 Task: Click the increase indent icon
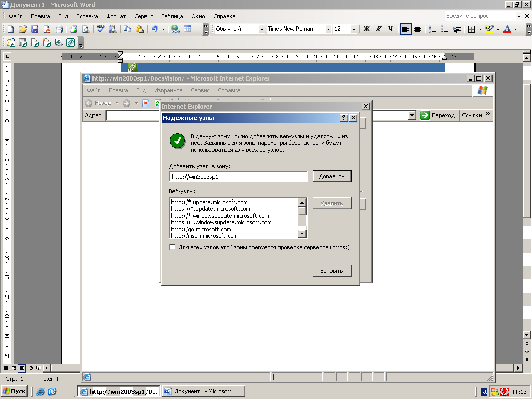(457, 29)
